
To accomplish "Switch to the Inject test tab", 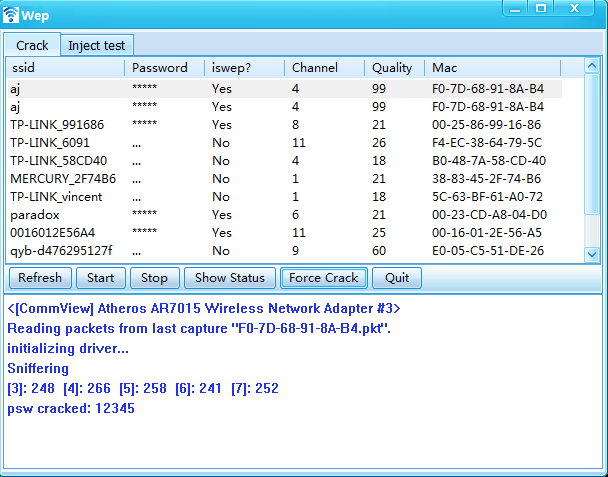I will click(x=97, y=46).
